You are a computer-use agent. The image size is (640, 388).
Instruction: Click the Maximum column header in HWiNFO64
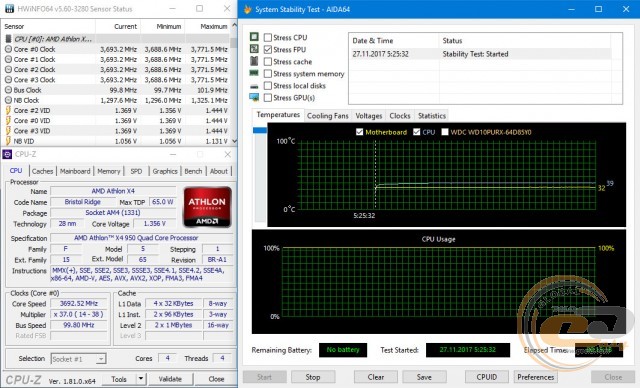pos(207,26)
